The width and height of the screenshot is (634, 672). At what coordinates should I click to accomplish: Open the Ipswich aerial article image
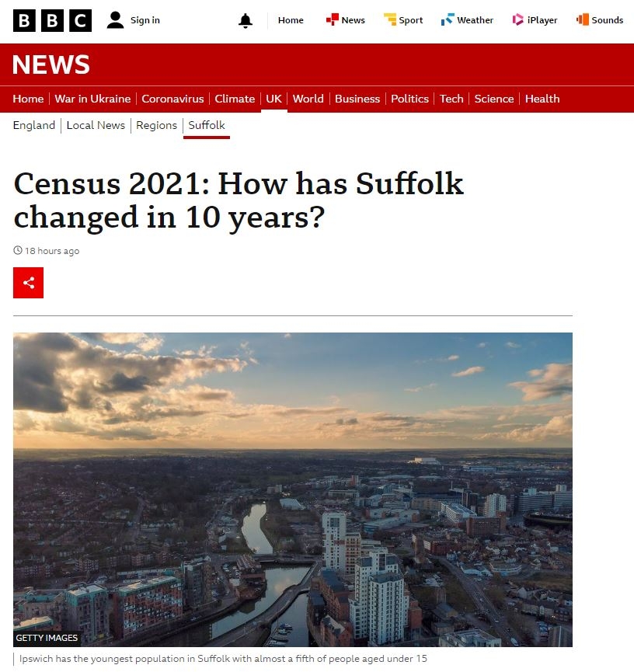pos(293,489)
